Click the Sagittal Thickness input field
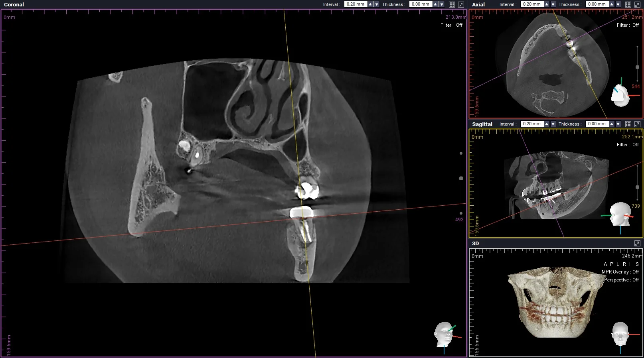Screen dimensions: 644x358 pos(597,124)
